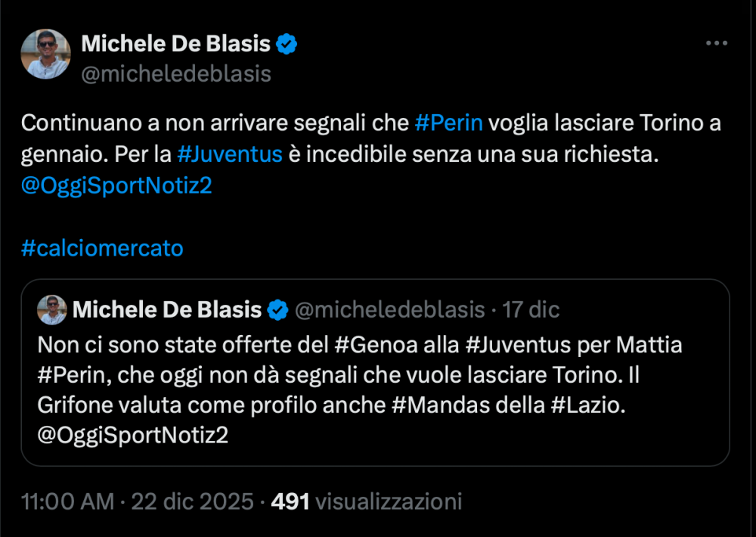Viewport: 756px width, 537px height.
Task: Click the verified badge in the quoted tweet
Action: [x=278, y=309]
